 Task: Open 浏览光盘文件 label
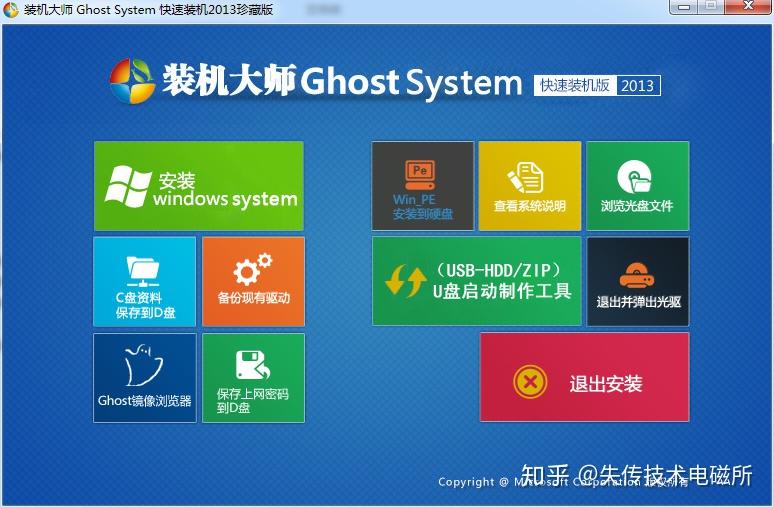[x=637, y=206]
